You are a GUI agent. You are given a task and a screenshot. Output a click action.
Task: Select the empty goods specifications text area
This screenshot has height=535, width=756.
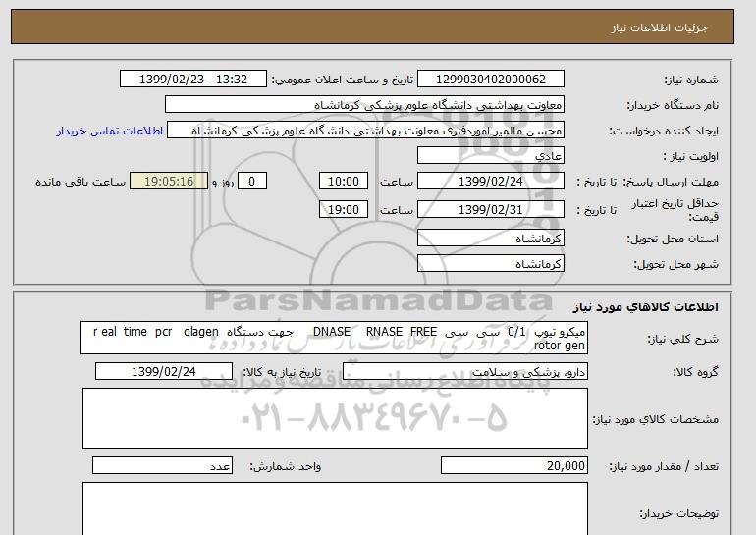tap(335, 418)
